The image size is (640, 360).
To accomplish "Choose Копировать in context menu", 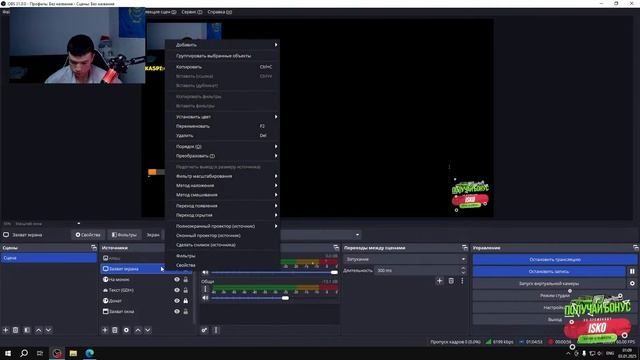I will [222, 67].
